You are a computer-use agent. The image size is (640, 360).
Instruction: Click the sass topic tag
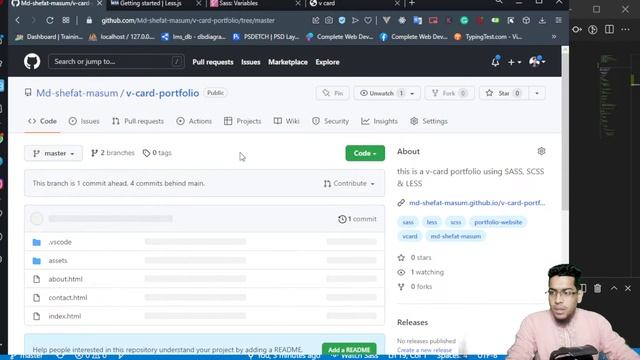(408, 222)
